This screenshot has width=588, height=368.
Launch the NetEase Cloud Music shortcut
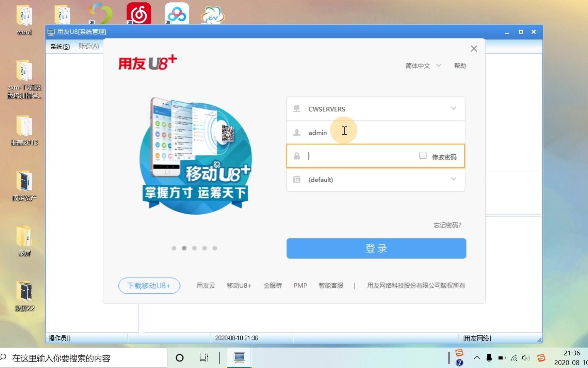138,14
